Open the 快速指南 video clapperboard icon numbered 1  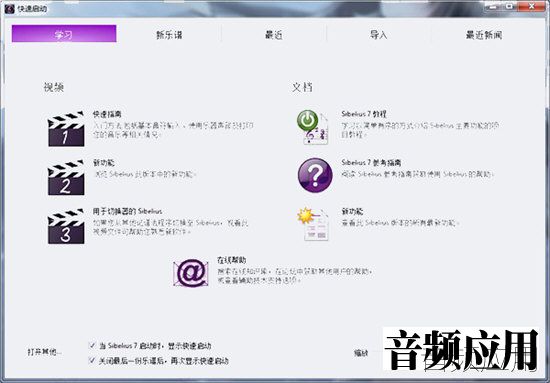point(66,129)
